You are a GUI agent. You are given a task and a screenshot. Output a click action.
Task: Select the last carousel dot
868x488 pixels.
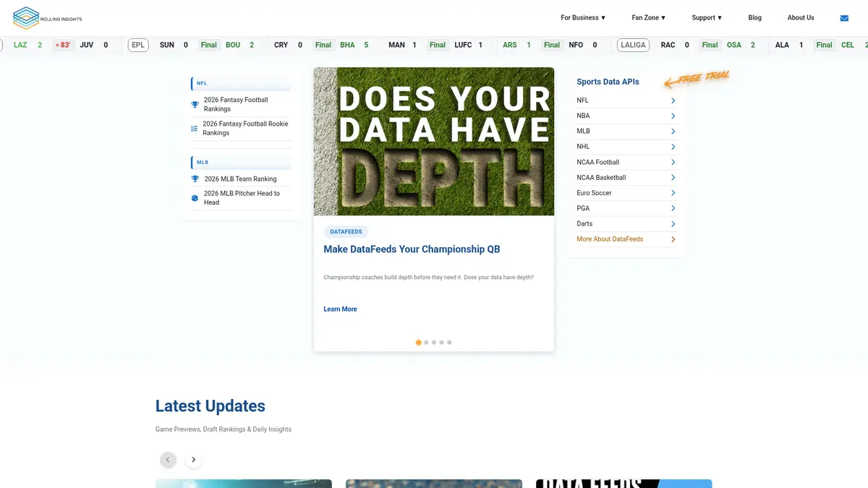(449, 343)
